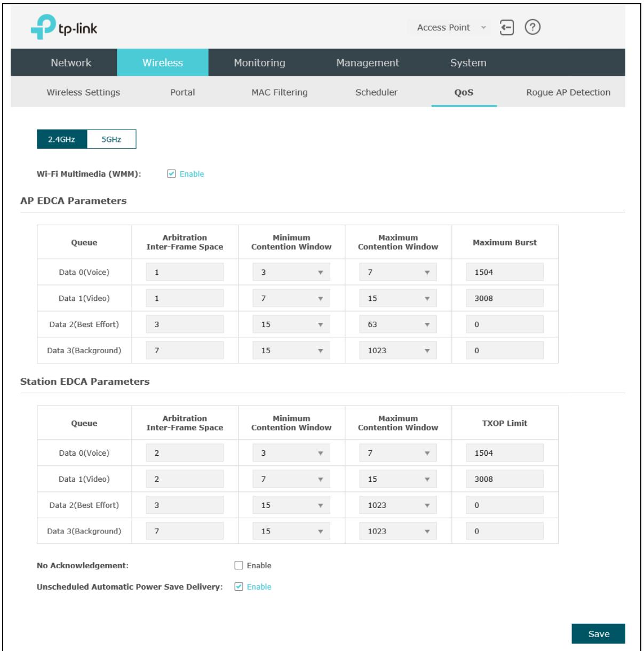Open the System tab
Screen dimensions: 644x651
click(468, 62)
